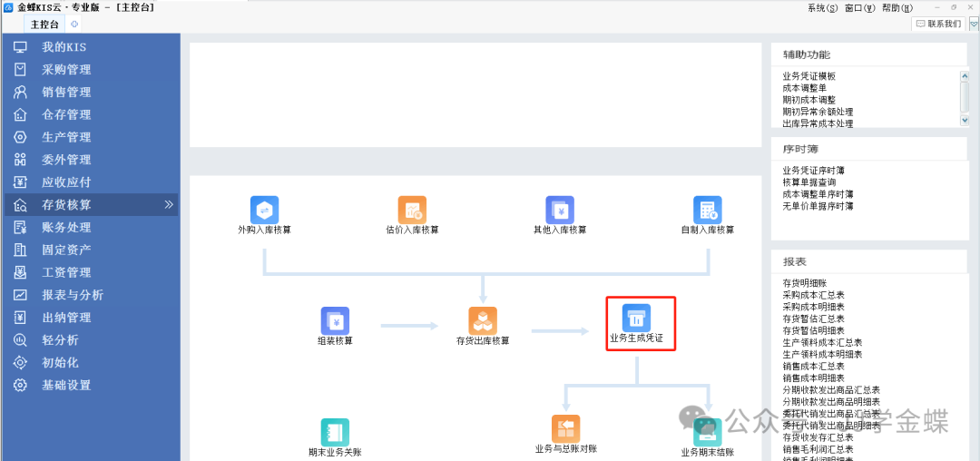980x461 pixels.
Task: Launch 其他入库核算 from the flowchart
Action: [x=560, y=210]
